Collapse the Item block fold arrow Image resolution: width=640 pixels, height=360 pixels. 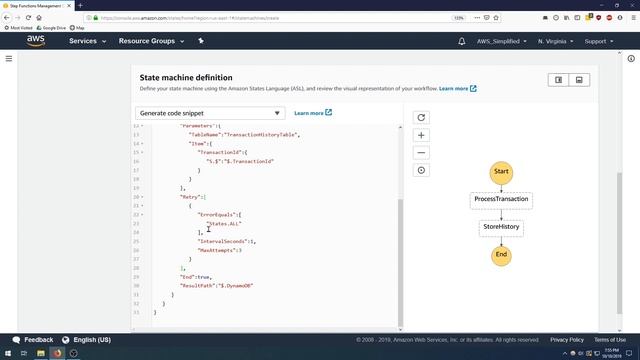(x=142, y=144)
